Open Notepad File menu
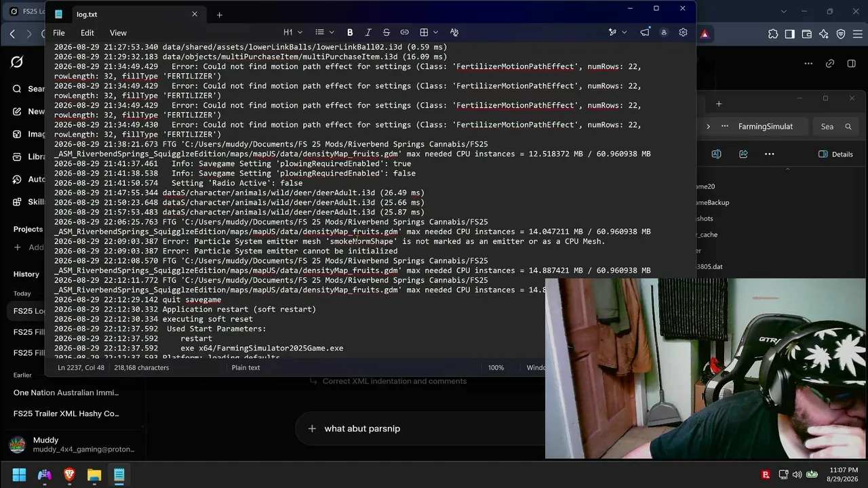The image size is (868, 488). point(59,33)
